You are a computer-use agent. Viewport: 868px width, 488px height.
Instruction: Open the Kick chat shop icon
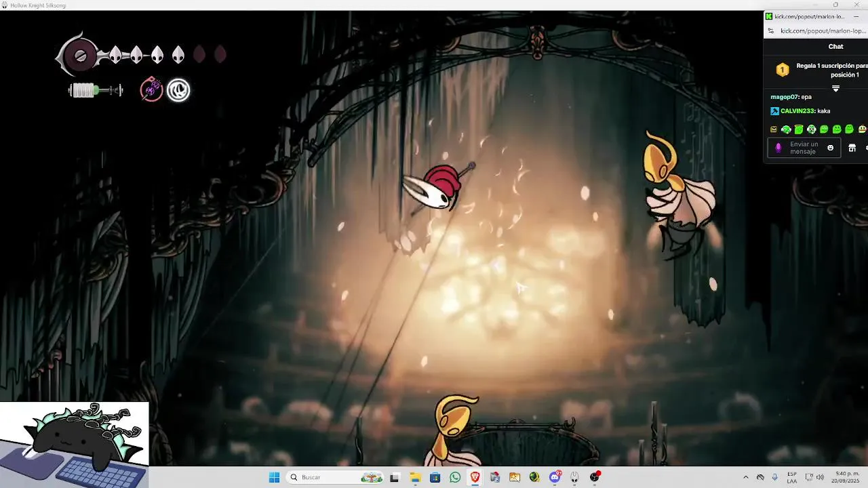point(852,148)
